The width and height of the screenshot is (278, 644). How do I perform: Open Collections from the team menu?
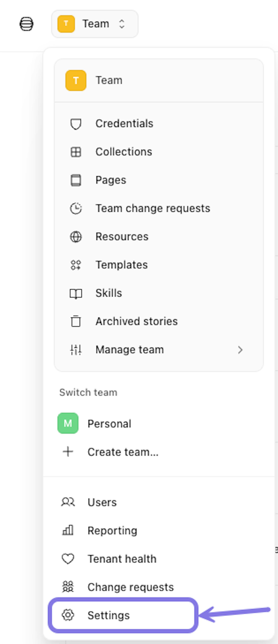159,152
